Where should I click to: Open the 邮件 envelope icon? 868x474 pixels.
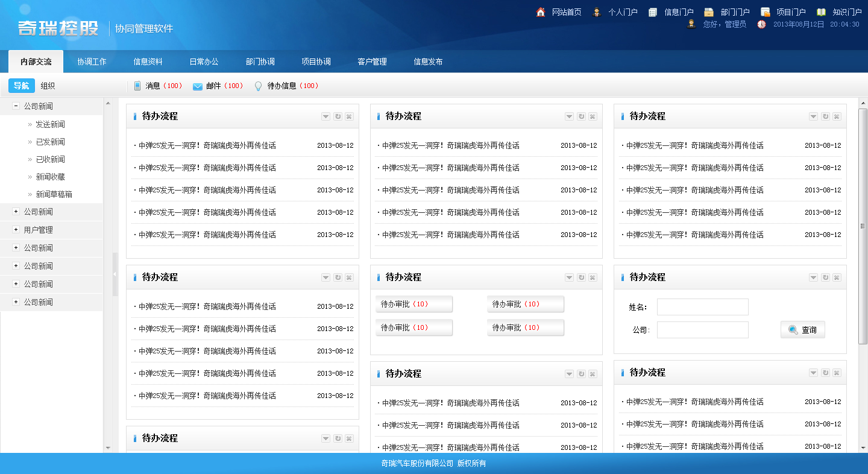coord(197,86)
